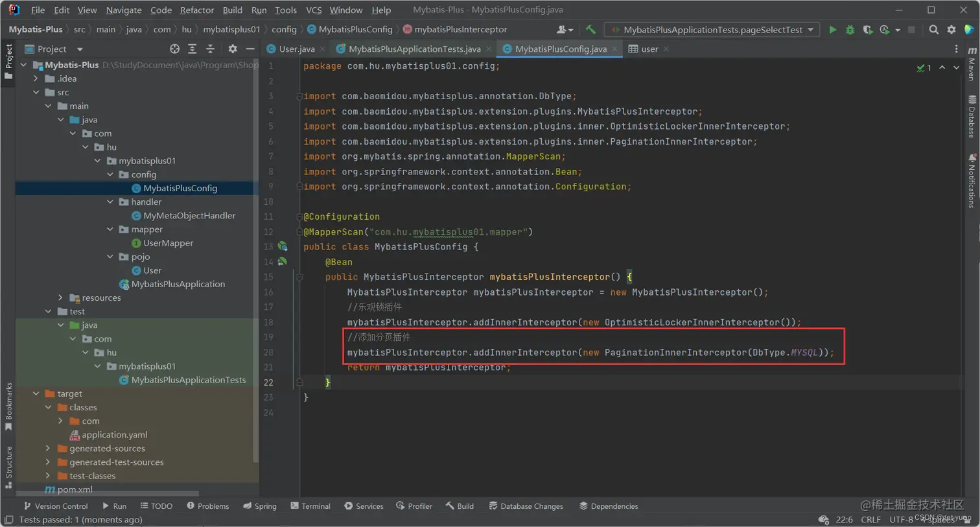Toggle code fold at method line 15
The height and width of the screenshot is (527, 980).
tap(299, 277)
